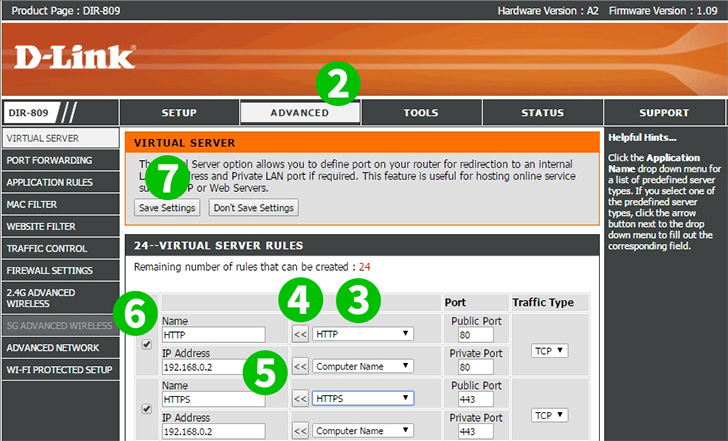This screenshot has width=728, height=441.
Task: Click the D-Link logo
Action: tap(75, 57)
